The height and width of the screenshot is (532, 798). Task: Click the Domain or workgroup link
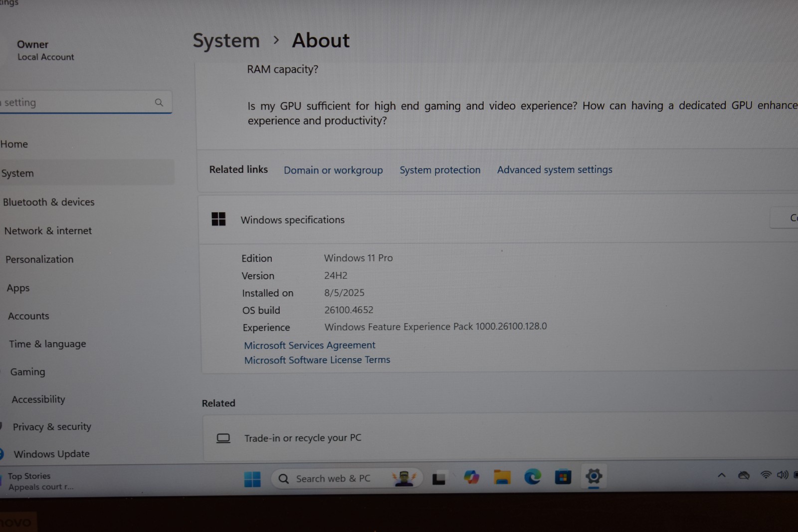tap(333, 170)
